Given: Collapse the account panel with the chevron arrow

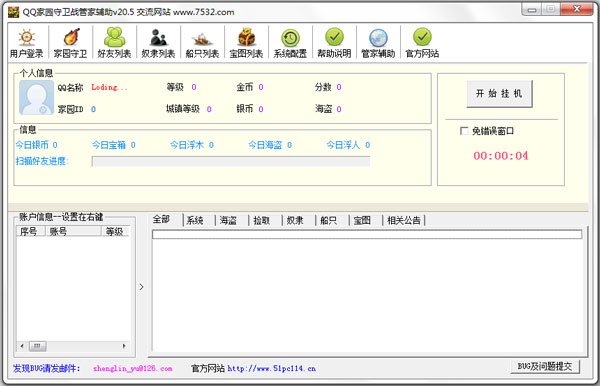Looking at the screenshot, I should [141, 287].
